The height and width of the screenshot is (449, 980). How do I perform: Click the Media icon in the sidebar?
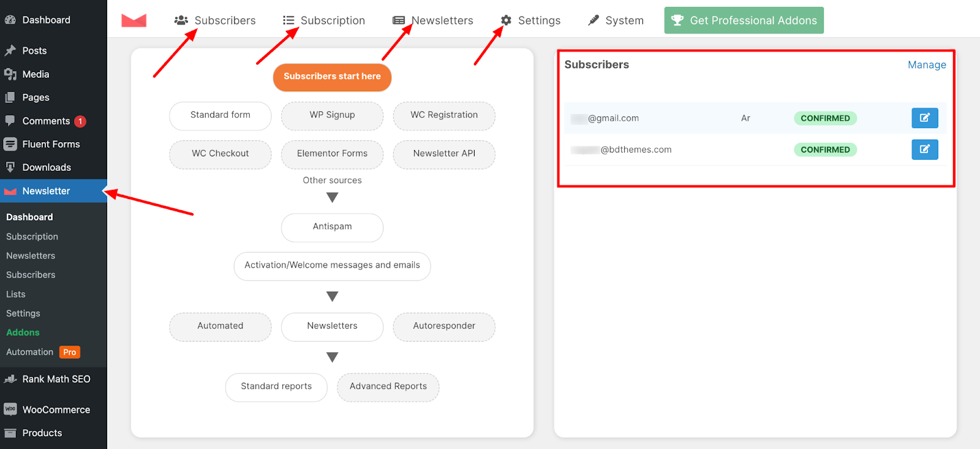coord(10,74)
